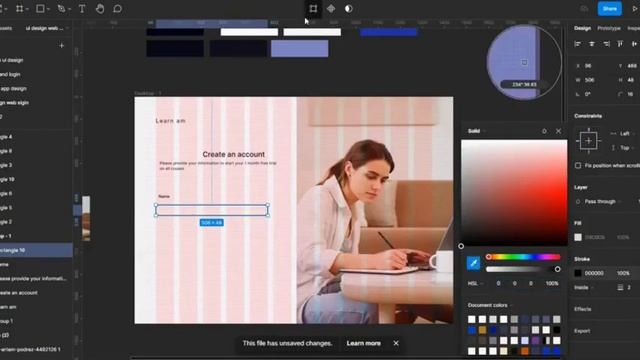Expand the Document colors dropdown
This screenshot has height=360, width=640.
(490, 305)
